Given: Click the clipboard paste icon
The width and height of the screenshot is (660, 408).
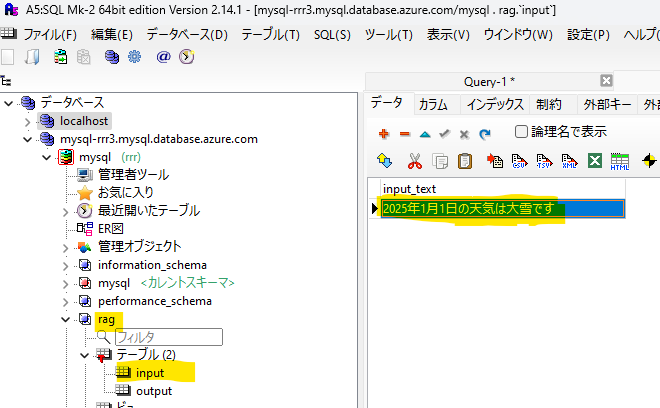Looking at the screenshot, I should (465, 161).
